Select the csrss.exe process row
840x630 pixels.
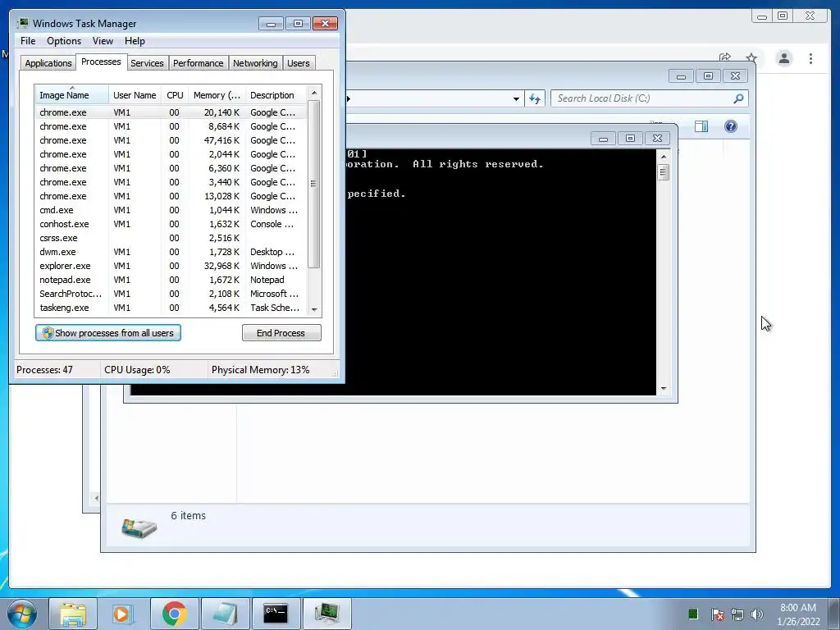171,238
